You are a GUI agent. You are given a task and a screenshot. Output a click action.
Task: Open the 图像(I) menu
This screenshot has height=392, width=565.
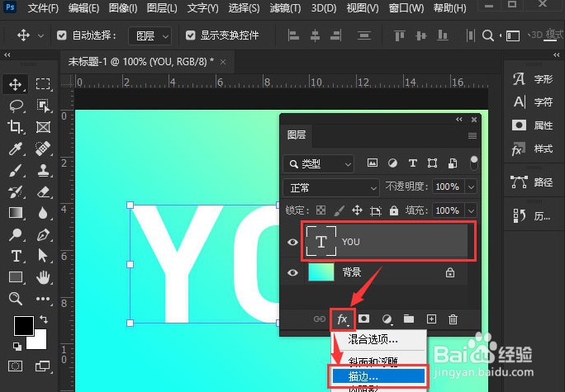pyautogui.click(x=123, y=8)
